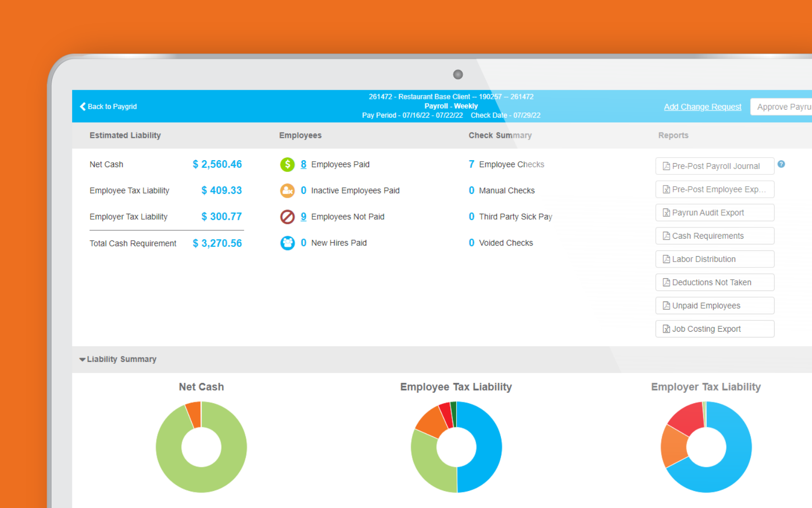Viewport: 812px width, 508px height.
Task: Click Total Cash Requirement amount $ 3,270.56
Action: coord(217,243)
